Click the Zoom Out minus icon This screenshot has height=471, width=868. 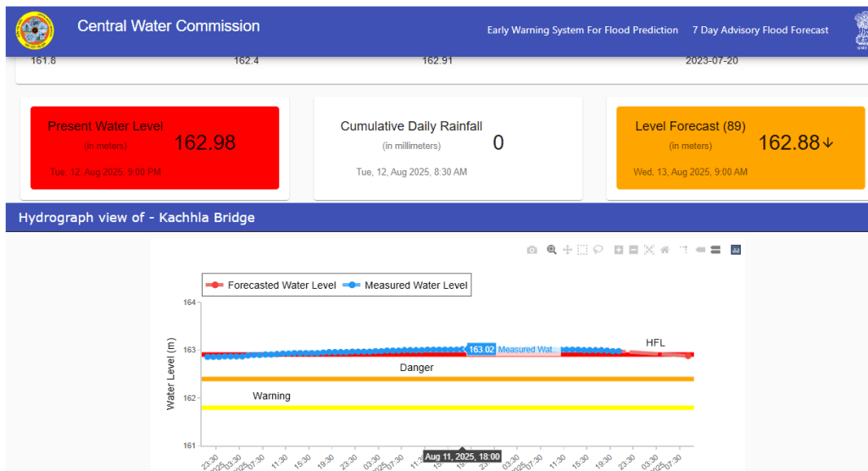(633, 250)
